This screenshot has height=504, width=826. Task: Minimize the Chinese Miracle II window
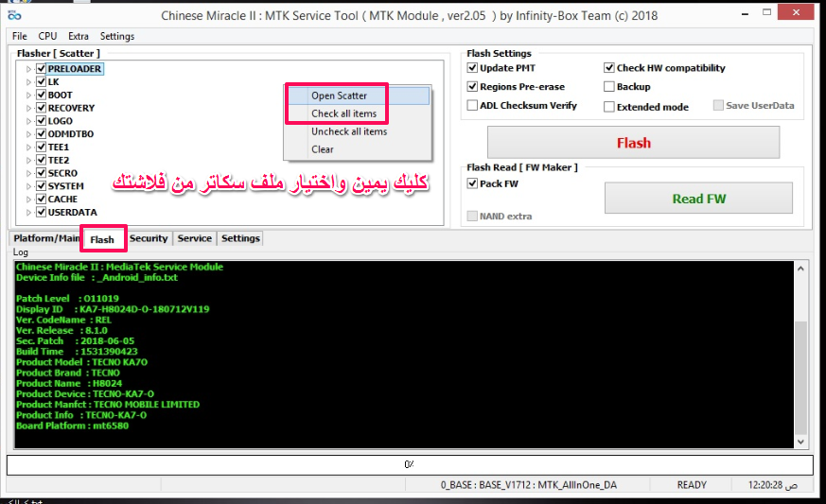pos(745,13)
